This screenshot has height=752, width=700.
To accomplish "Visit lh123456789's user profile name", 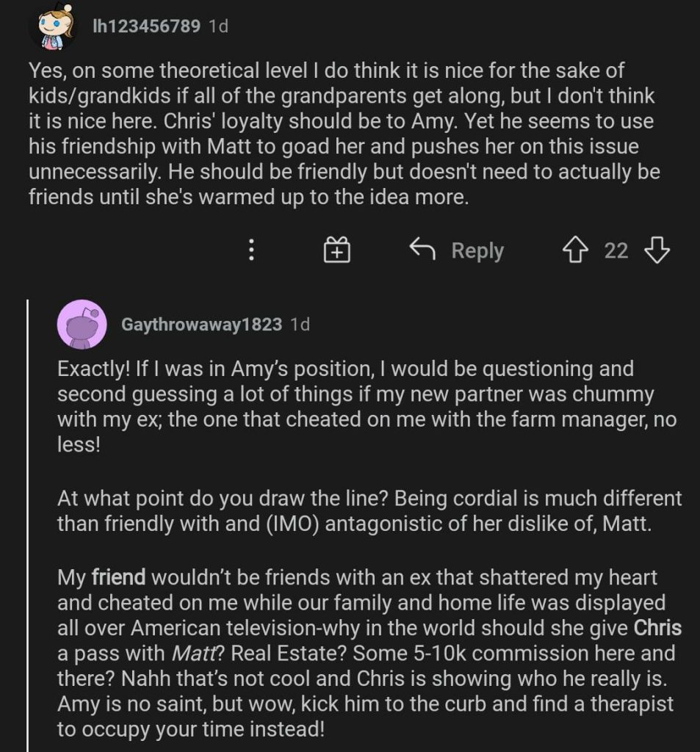I will pyautogui.click(x=147, y=26).
